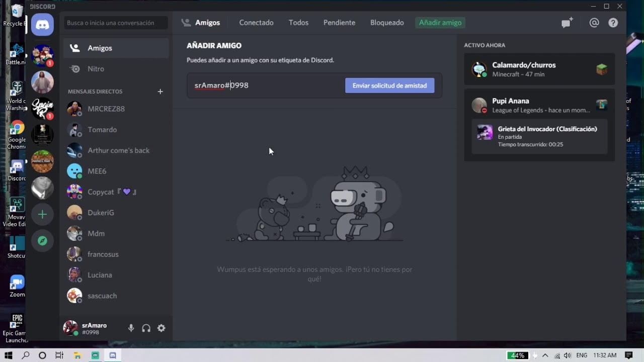This screenshot has height=362, width=644.
Task: Open Discord desktop shortcut
Action: click(x=17, y=171)
